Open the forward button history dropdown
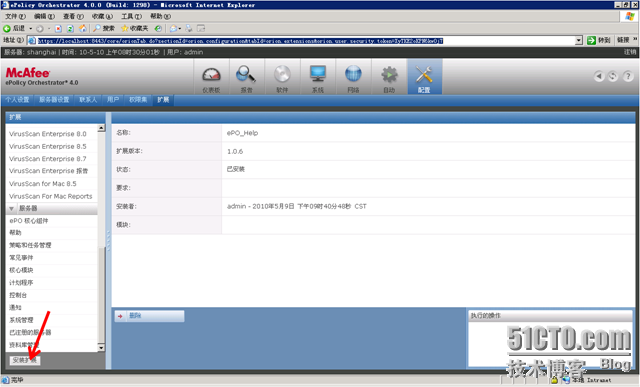 tap(49, 29)
